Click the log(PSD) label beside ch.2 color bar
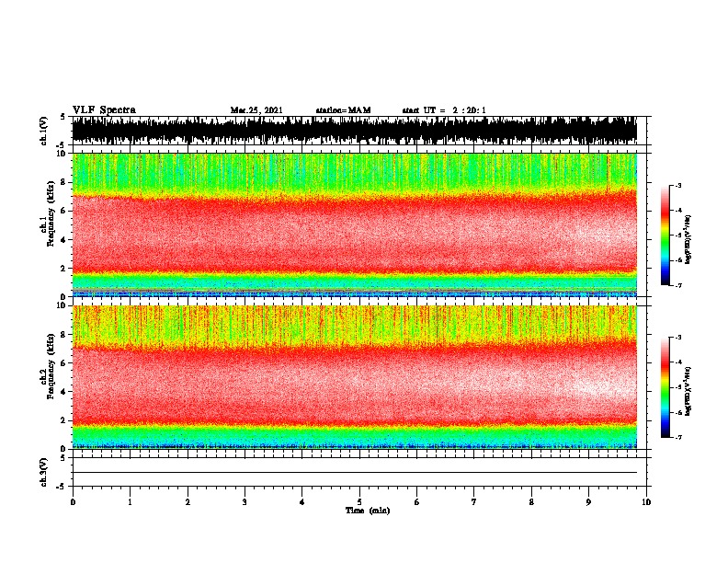Viewport: 728px width, 563px height. click(688, 391)
